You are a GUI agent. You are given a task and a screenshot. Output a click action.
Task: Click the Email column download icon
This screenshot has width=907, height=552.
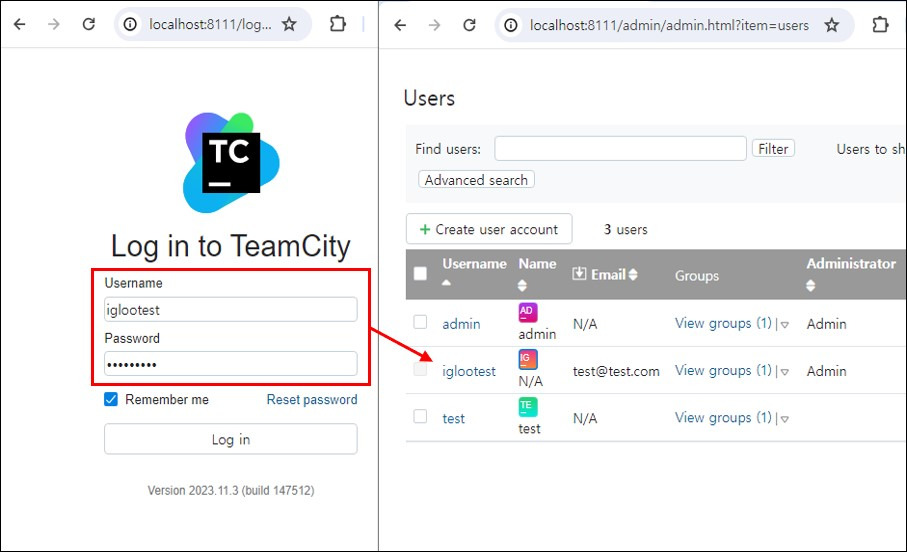579,274
